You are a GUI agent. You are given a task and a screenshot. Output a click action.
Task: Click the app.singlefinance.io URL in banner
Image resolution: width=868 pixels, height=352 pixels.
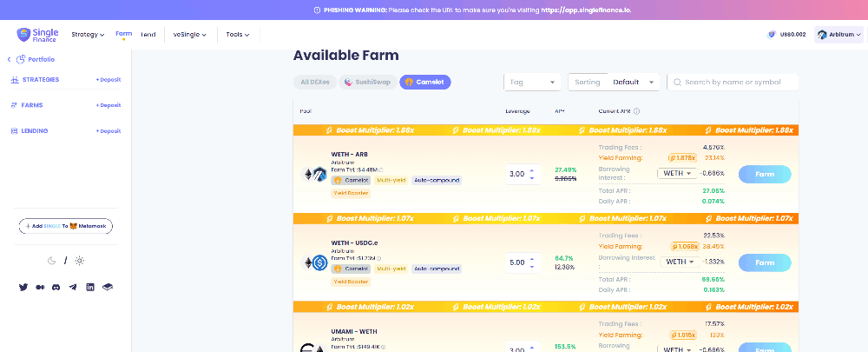(x=586, y=10)
